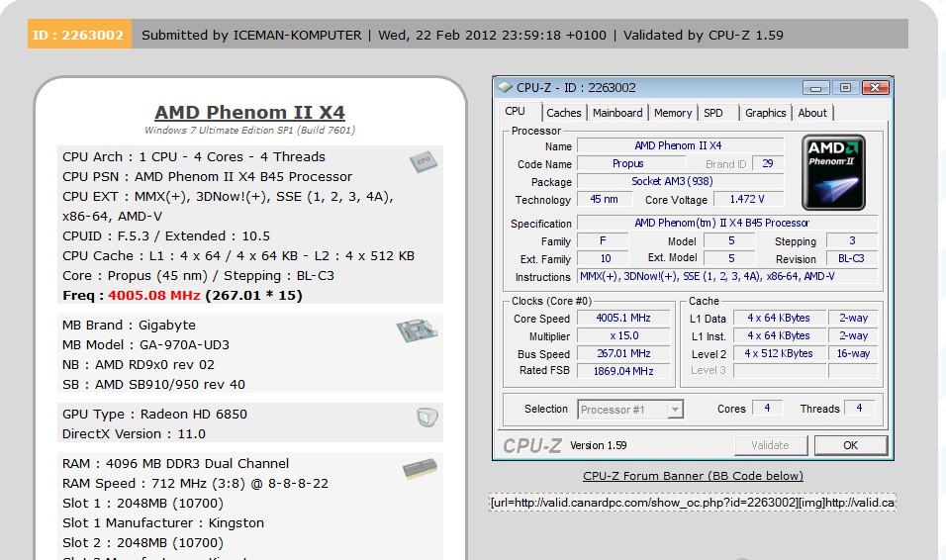Click the GPU Type : Radeon HD 6850 line
Screen dimensions: 946x560
click(x=154, y=415)
